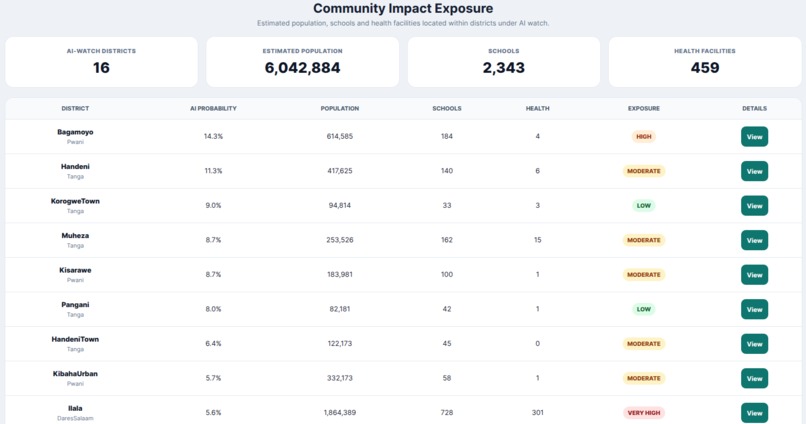Click population value 82,181
Image resolution: width=806 pixels, height=424 pixels.
(x=340, y=309)
